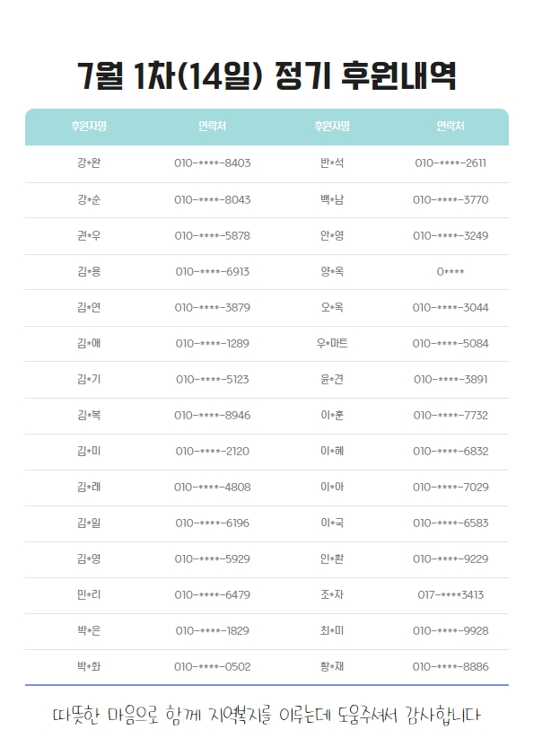This screenshot has height=756, width=534.
Task: Select donor name 민*리
Action: coord(89,594)
